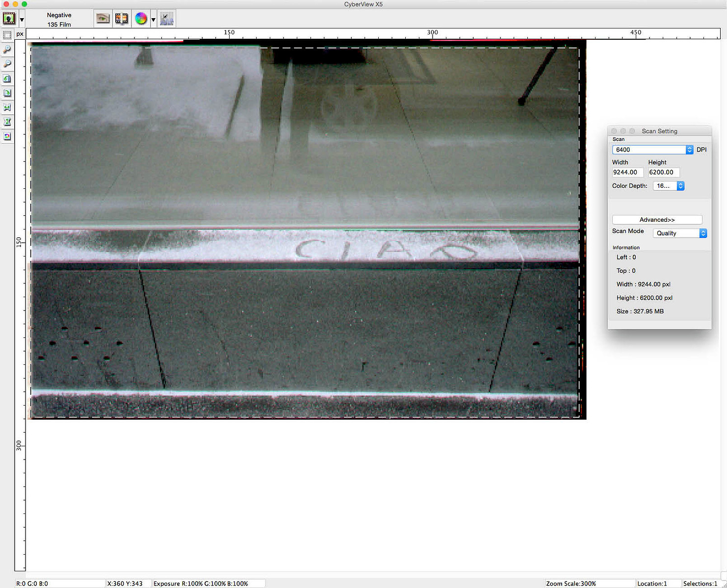Rotate image right with green arrow icon
The width and height of the screenshot is (727, 588).
pyautogui.click(x=7, y=93)
